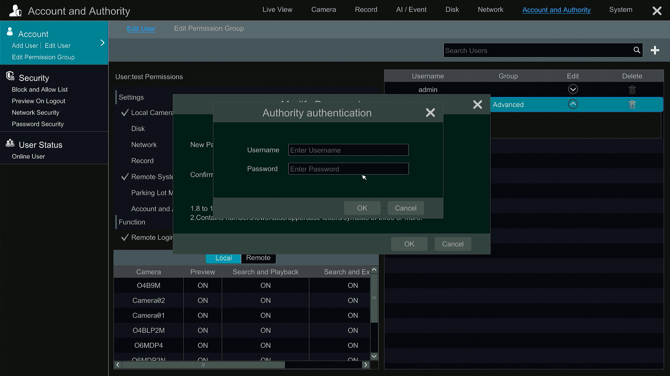The image size is (670, 376).
Task: Click the Preview ON cell for O4B9M
Action: tap(203, 285)
